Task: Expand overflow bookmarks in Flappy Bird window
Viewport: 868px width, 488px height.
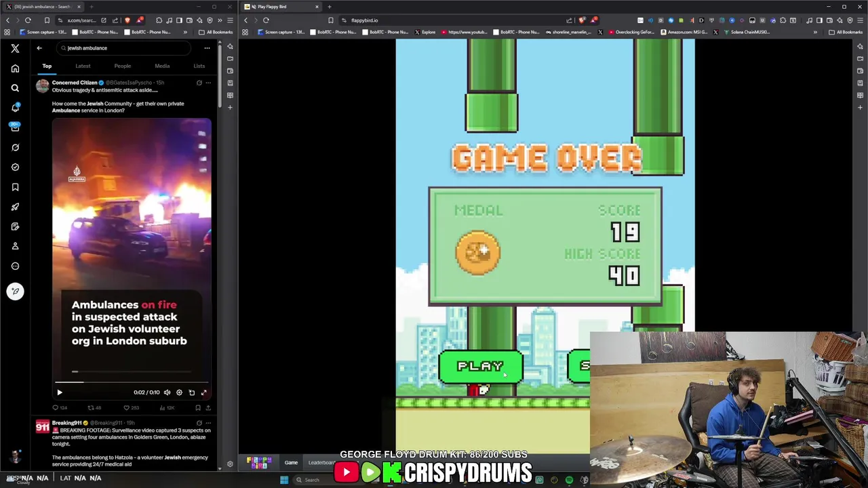Action: [815, 32]
